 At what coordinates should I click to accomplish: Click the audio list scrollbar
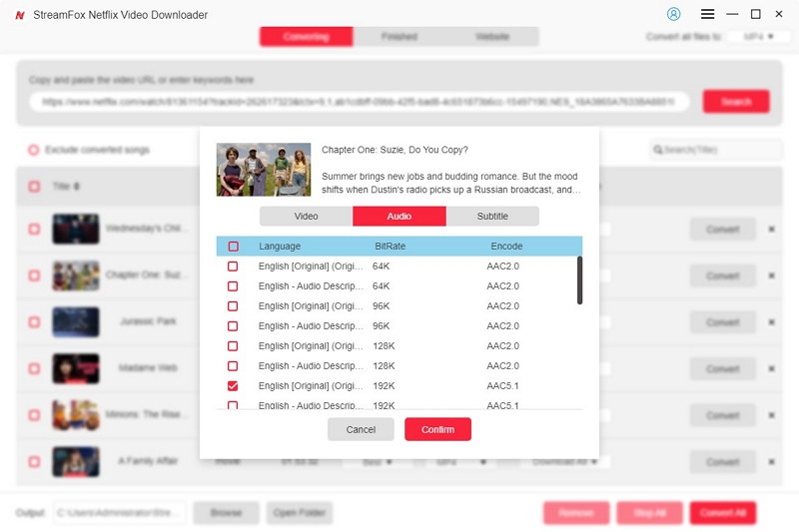pos(579,280)
